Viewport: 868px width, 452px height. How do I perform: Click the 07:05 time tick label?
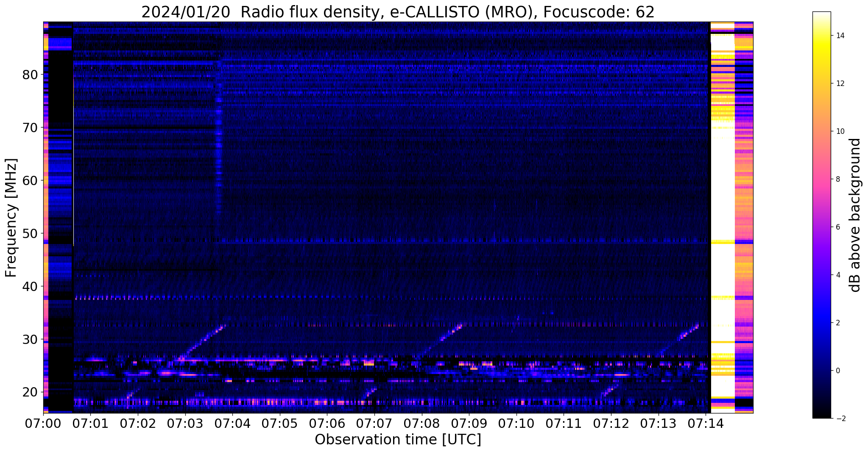click(280, 423)
